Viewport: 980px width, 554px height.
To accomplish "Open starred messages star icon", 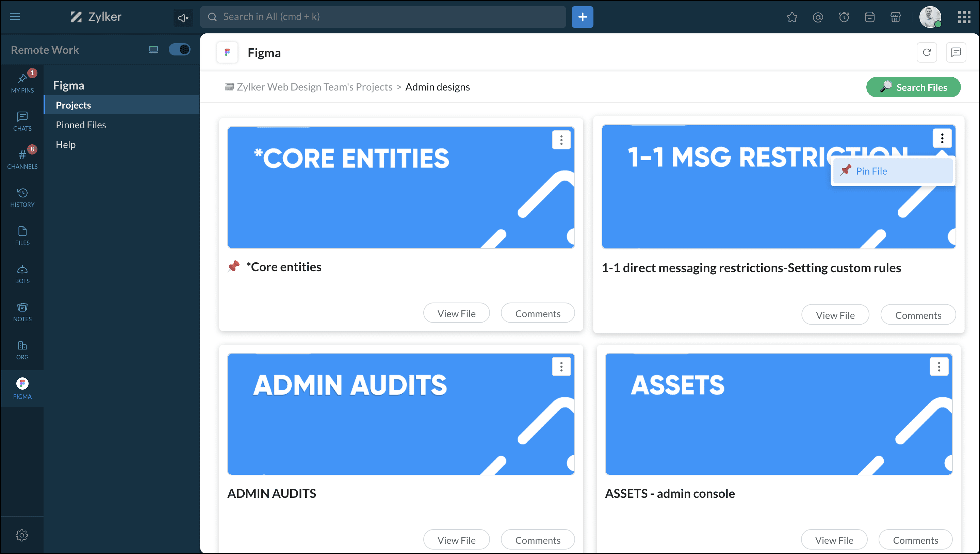I will click(x=792, y=17).
